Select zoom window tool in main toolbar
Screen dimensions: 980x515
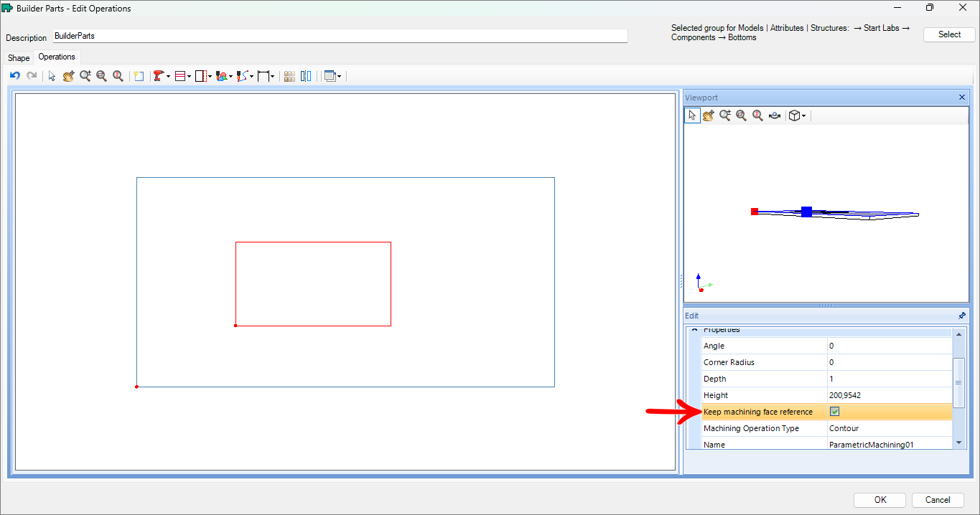coord(85,75)
